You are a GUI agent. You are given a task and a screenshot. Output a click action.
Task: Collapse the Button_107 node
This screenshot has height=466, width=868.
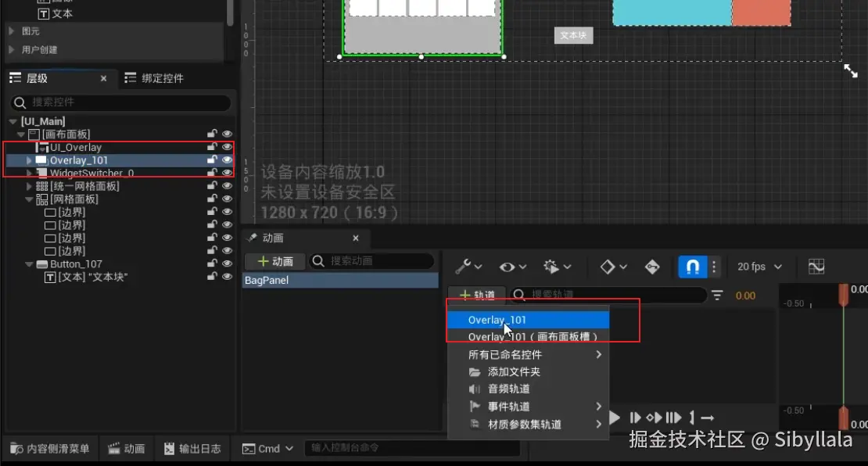(29, 264)
